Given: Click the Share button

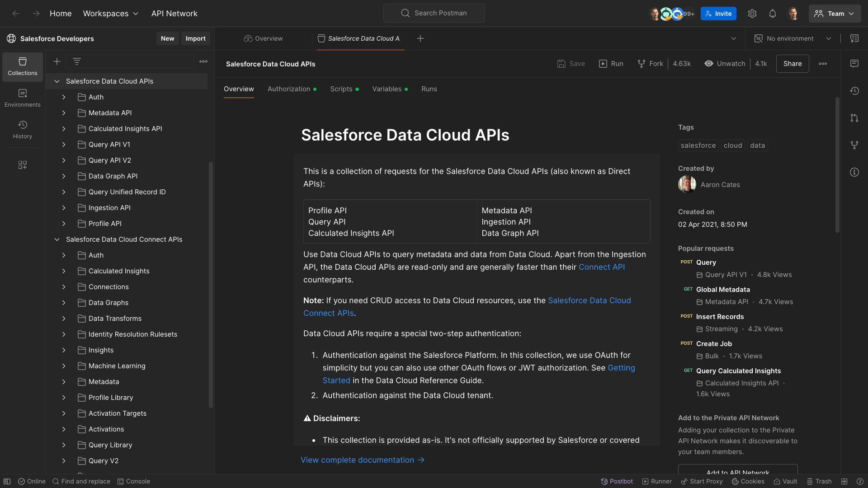Looking at the screenshot, I should tap(793, 64).
